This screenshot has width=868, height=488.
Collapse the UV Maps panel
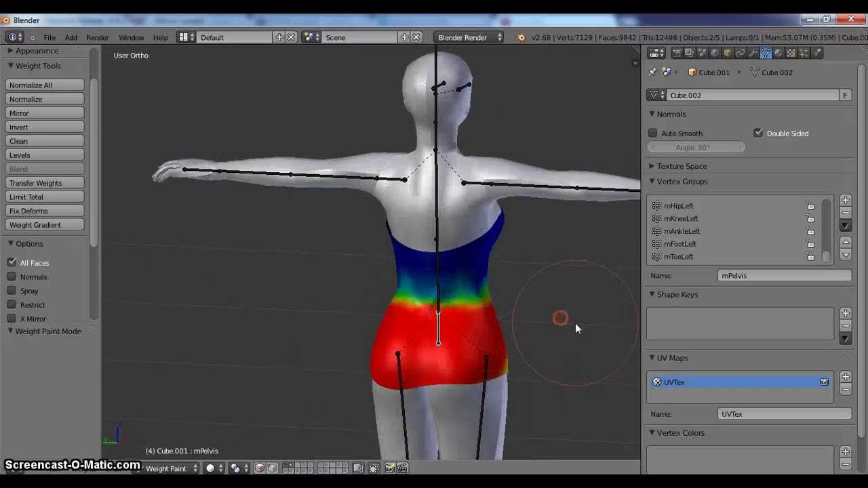pos(652,358)
